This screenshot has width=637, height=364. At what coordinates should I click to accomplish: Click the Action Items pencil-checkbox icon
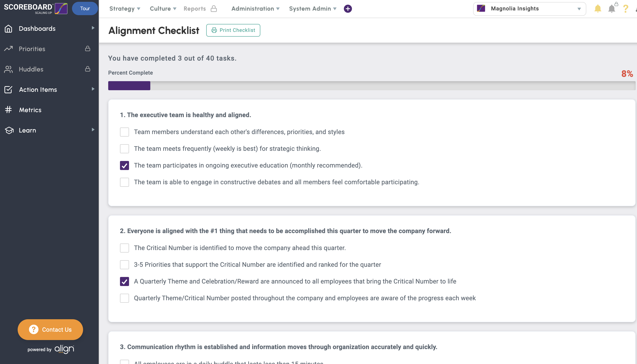point(9,90)
